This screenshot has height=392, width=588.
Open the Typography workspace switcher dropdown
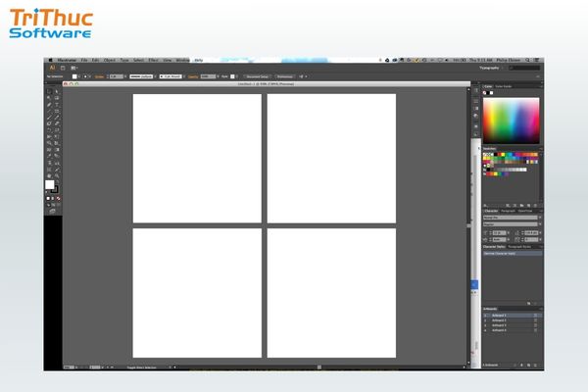(x=492, y=68)
